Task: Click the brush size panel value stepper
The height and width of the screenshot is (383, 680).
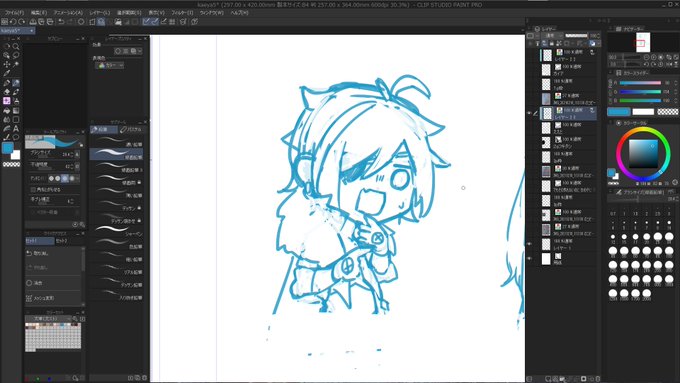Action: (x=677, y=199)
